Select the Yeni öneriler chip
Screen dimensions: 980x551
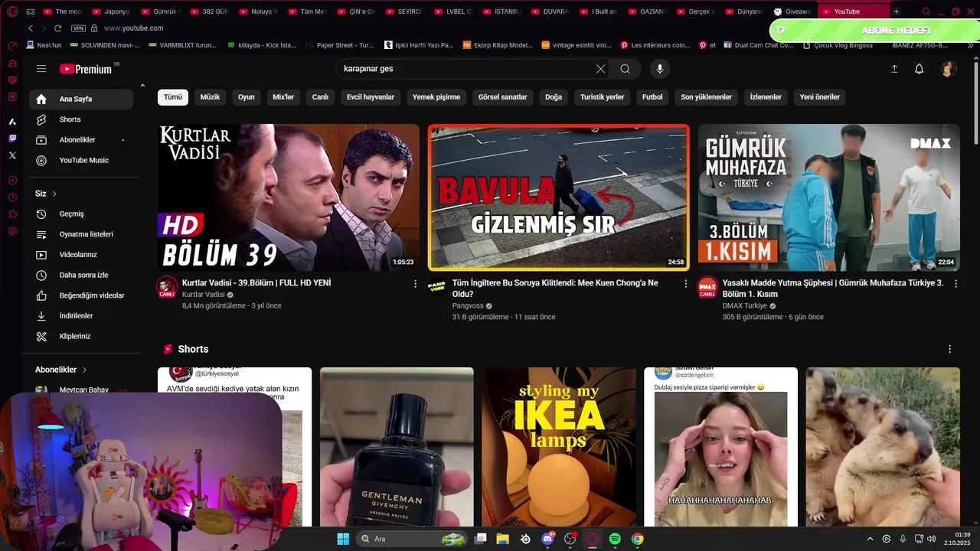click(820, 97)
